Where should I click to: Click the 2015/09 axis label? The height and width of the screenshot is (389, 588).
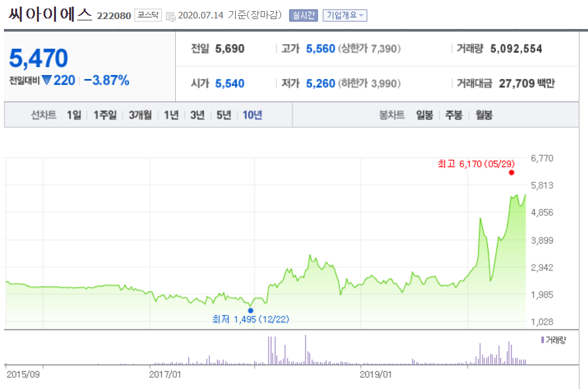23,375
